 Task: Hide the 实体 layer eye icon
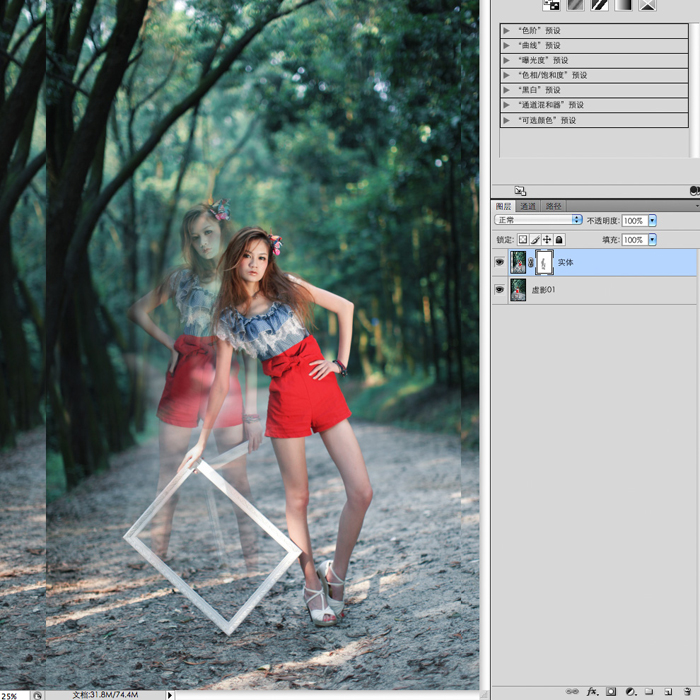point(500,262)
